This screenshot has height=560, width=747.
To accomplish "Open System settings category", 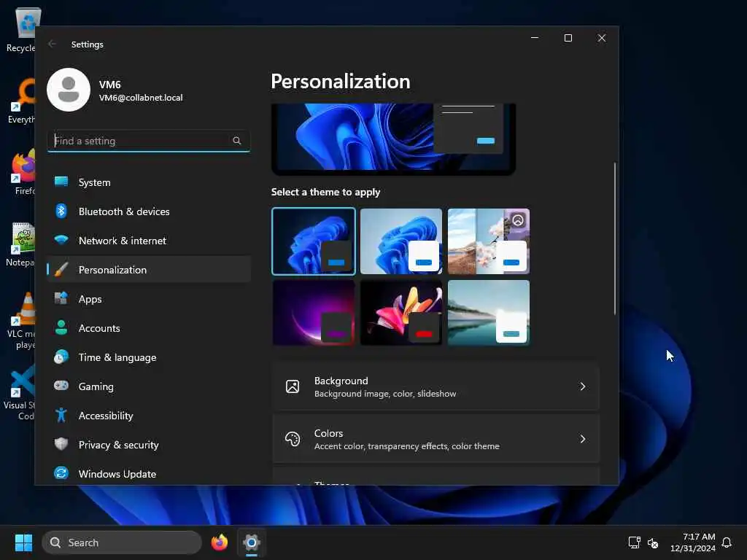I will [149, 182].
